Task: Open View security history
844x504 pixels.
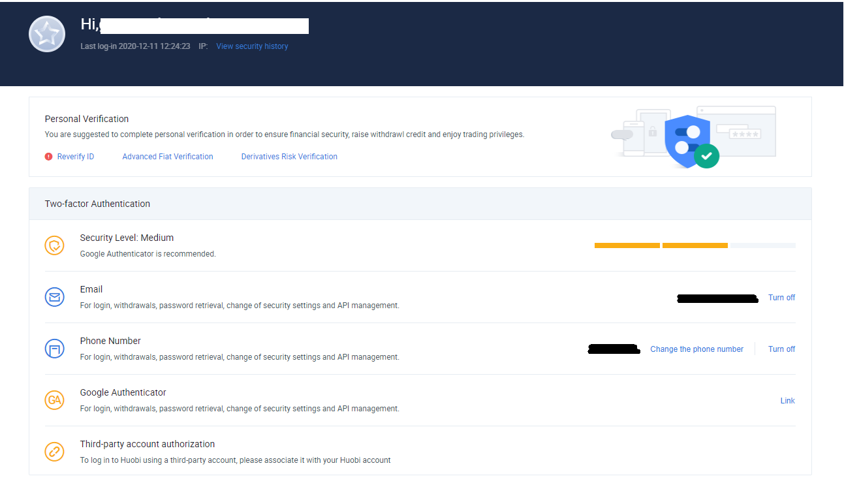Action: 252,46
